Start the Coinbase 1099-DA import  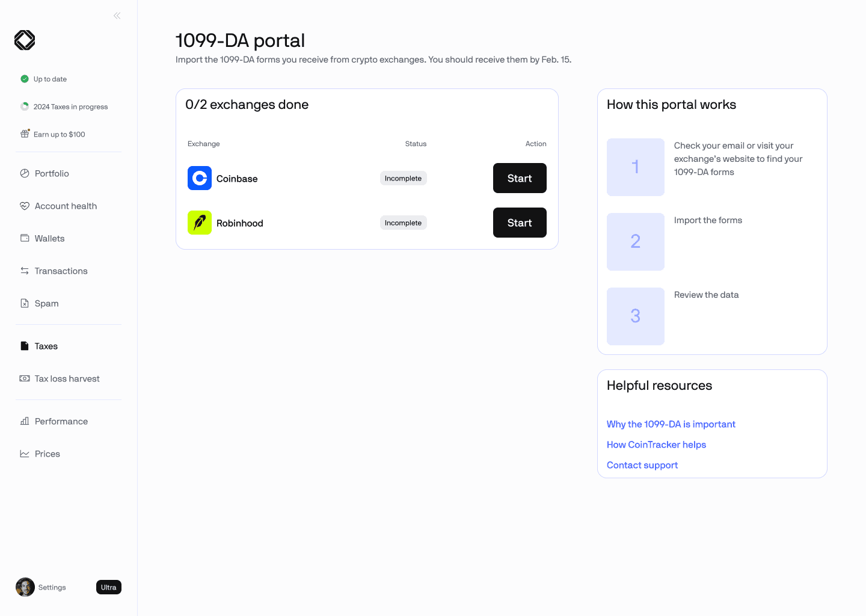pos(520,178)
